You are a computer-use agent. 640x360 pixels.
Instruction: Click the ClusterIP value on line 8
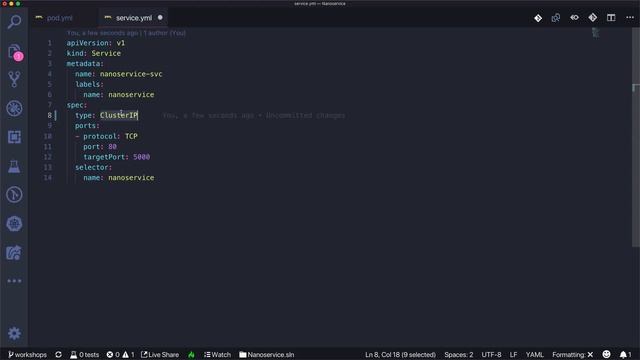(119, 116)
